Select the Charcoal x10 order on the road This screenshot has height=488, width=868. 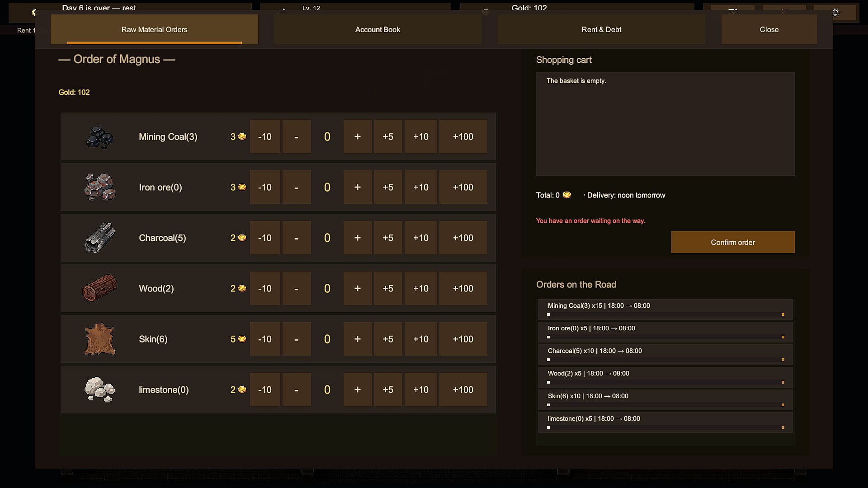point(665,355)
